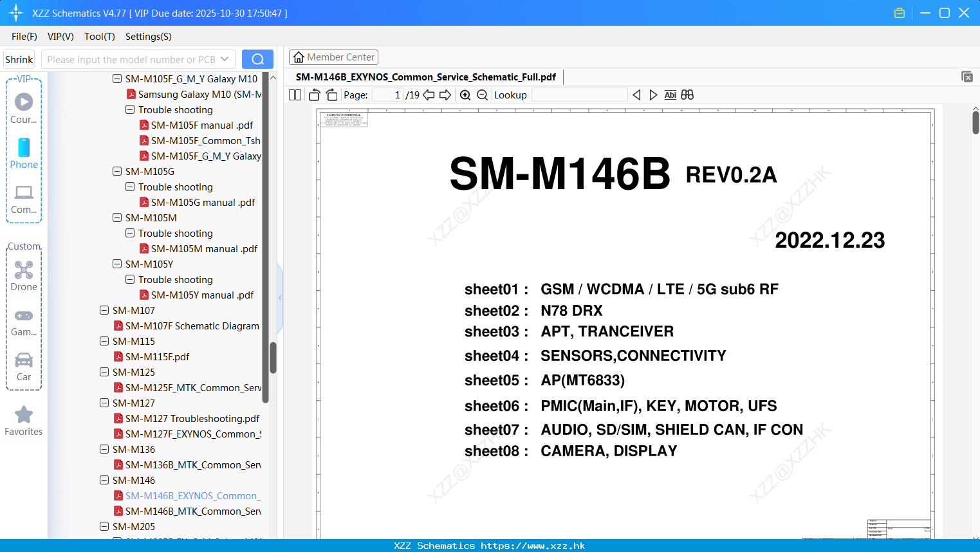Click the model number search input
Screen dimensions: 980x552
[x=131, y=59]
